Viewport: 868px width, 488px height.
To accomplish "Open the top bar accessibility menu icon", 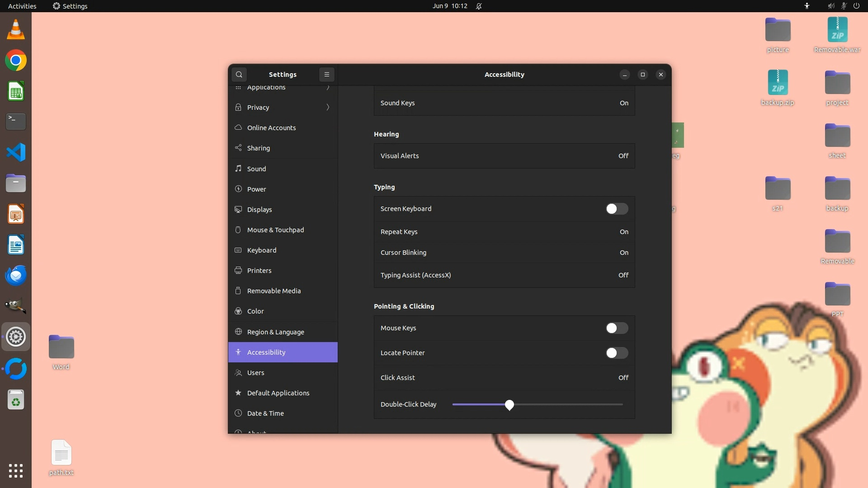I will click(807, 6).
